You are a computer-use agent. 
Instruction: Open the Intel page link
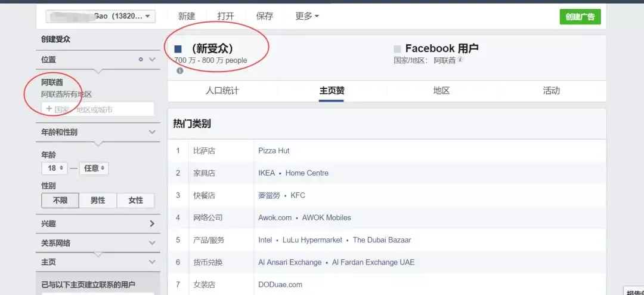(265, 240)
